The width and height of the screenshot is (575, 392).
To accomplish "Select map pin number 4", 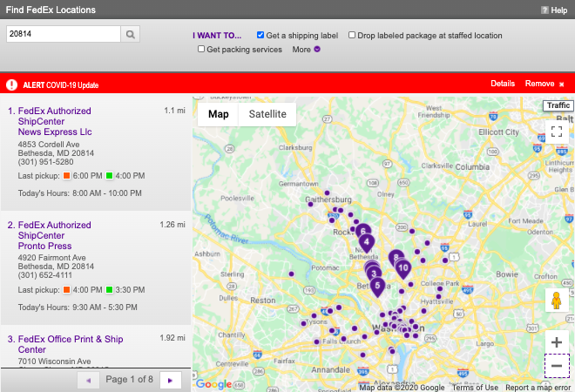I will [366, 243].
